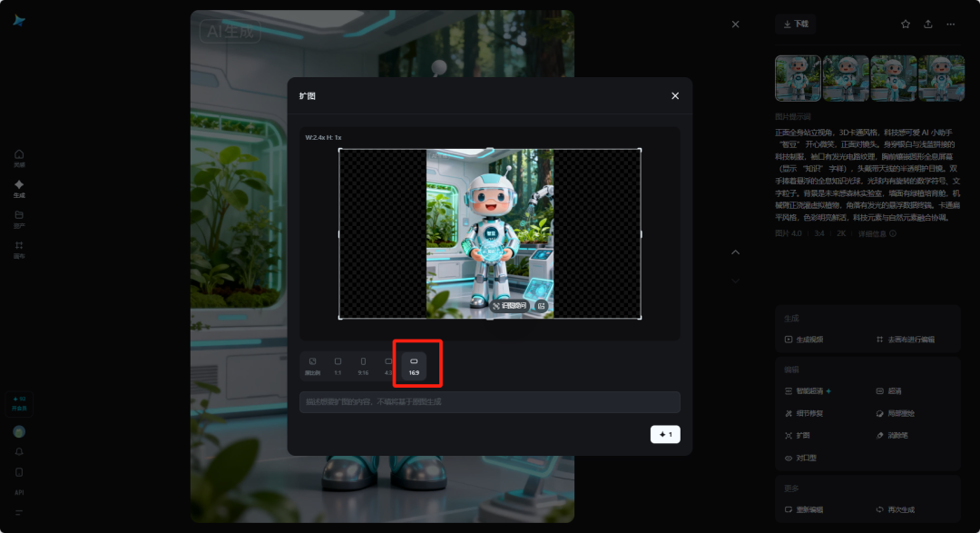Click the 消除笔 eraser pen tool
Image resolution: width=980 pixels, height=533 pixels.
point(898,436)
